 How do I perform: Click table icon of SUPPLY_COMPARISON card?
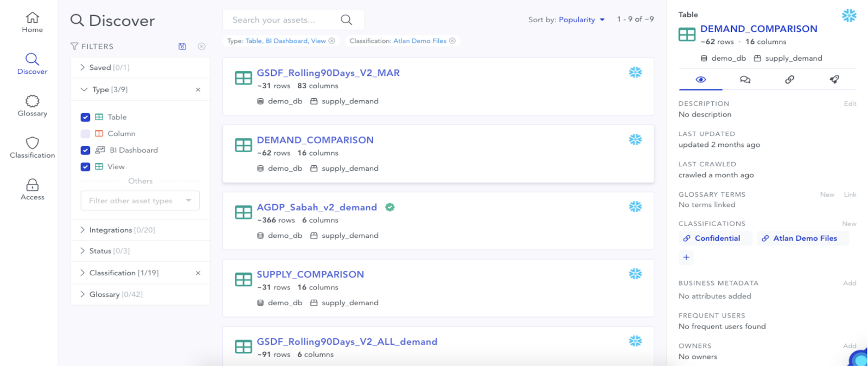243,280
